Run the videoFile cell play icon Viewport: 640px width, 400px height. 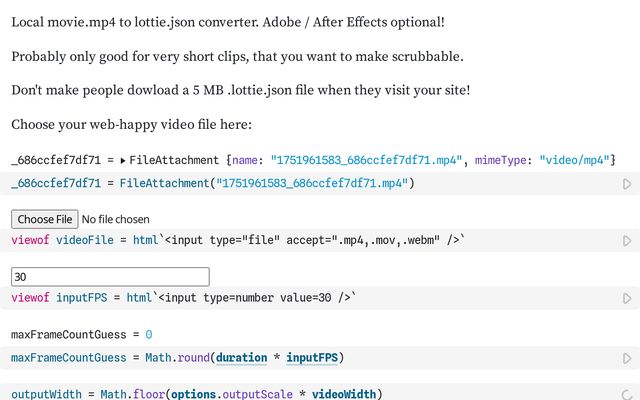pos(627,241)
